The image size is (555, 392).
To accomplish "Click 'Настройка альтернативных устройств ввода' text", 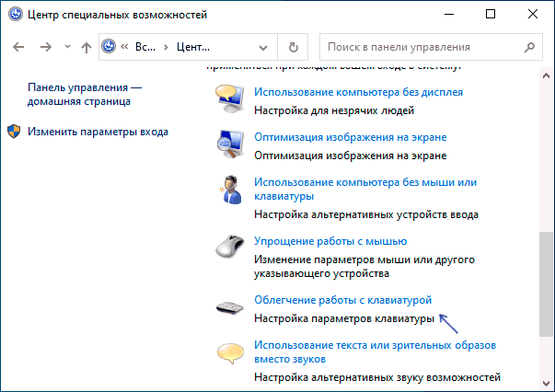I will 366,214.
